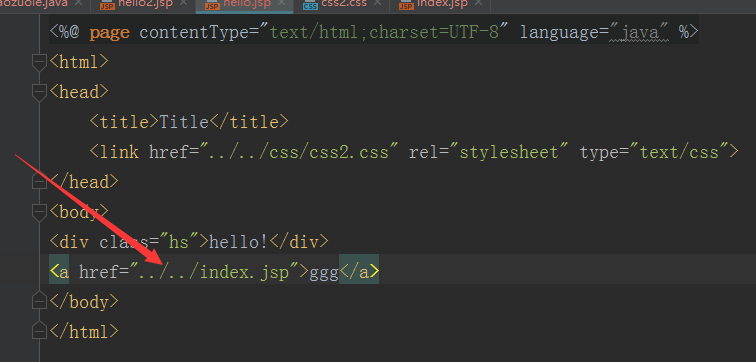This screenshot has width=756, height=362.
Task: Toggle the fold marker beside </head>
Action: coord(39,181)
